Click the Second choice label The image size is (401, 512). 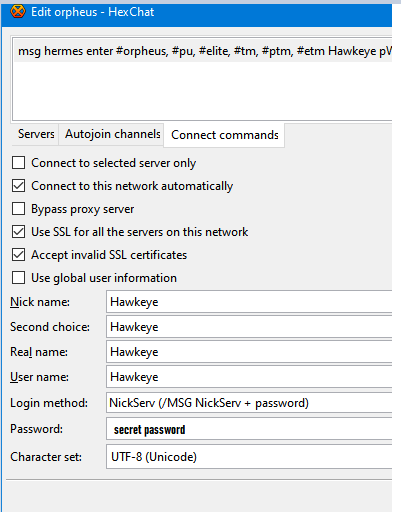50,327
